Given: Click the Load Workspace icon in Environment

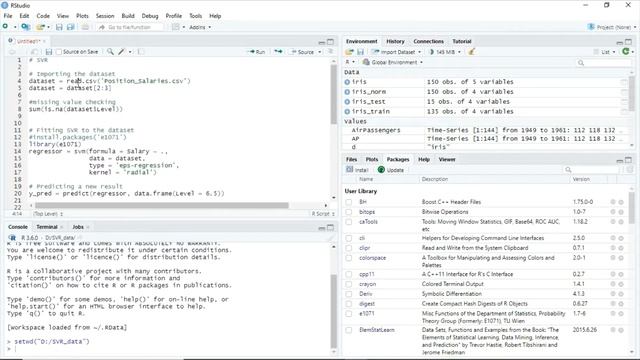Looking at the screenshot, I should [x=349, y=52].
